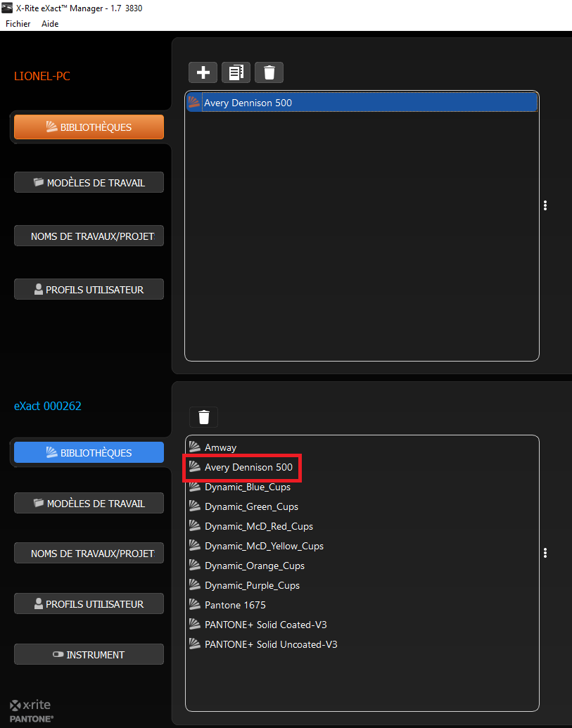
Task: Select PANTONE+ Solid Uncoated-V3 library
Action: point(362,644)
